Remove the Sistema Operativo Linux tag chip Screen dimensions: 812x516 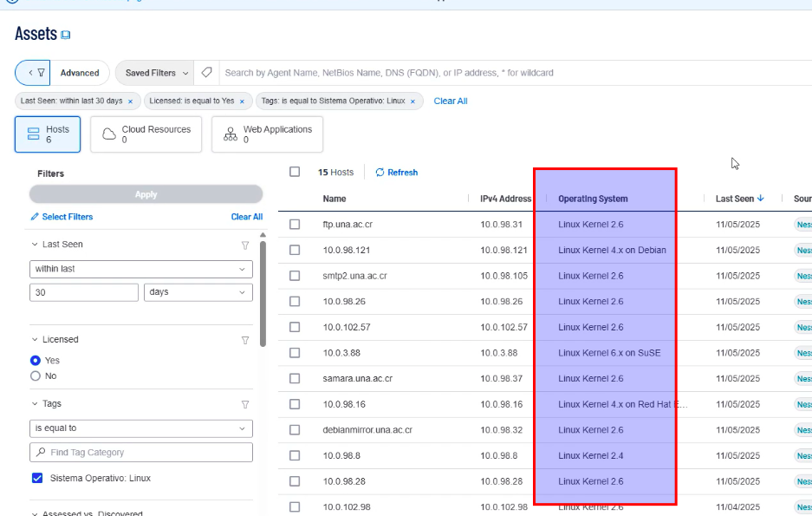(412, 101)
